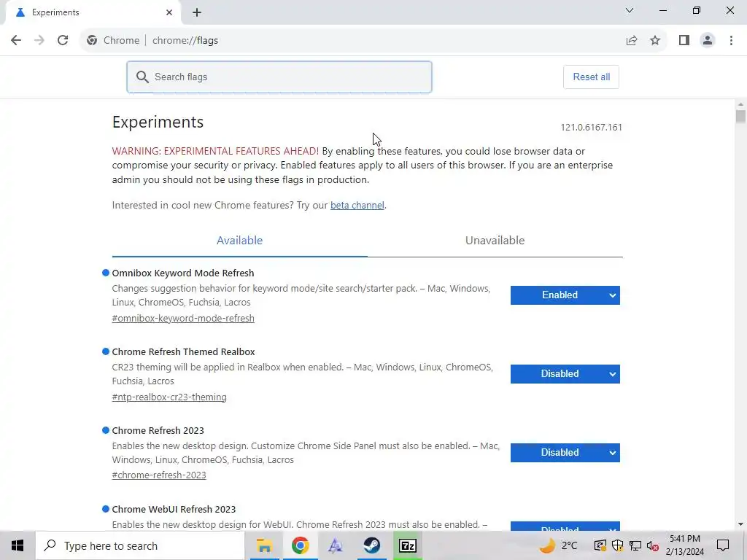
Task: Open Chrome Refresh Themed Realbox Disabled dropdown
Action: (x=565, y=374)
